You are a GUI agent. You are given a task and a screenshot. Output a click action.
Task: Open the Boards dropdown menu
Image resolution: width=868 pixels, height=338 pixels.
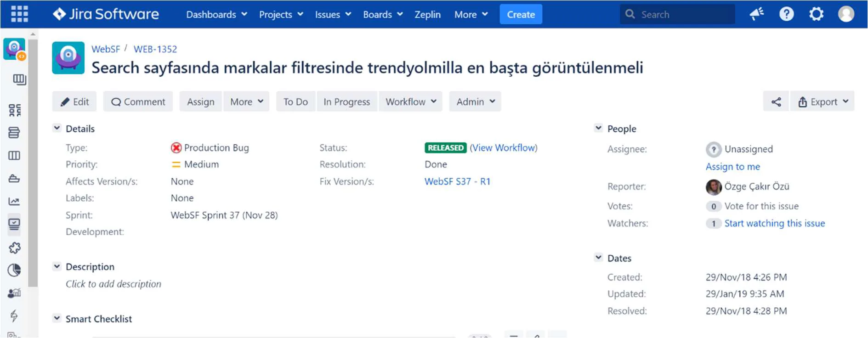(x=383, y=14)
